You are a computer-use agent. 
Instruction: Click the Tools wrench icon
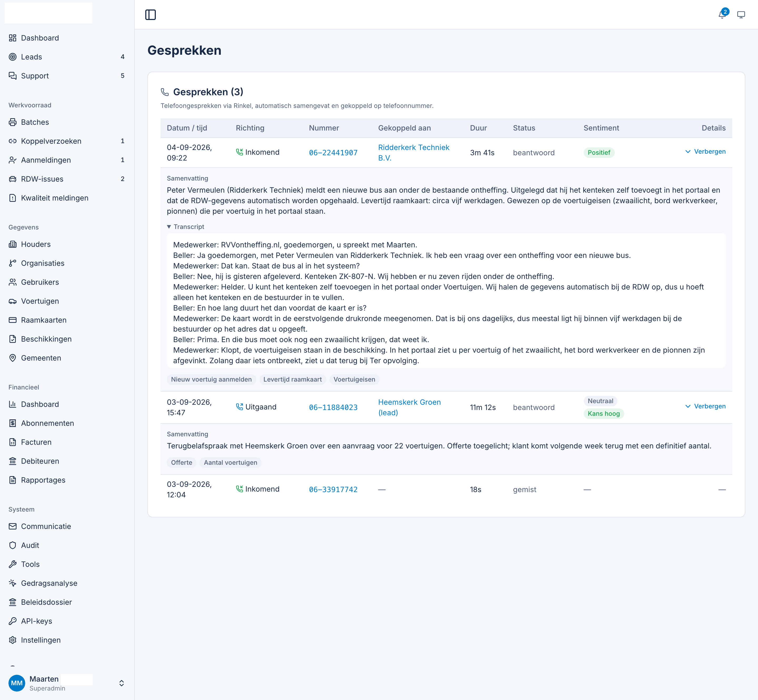[12, 564]
